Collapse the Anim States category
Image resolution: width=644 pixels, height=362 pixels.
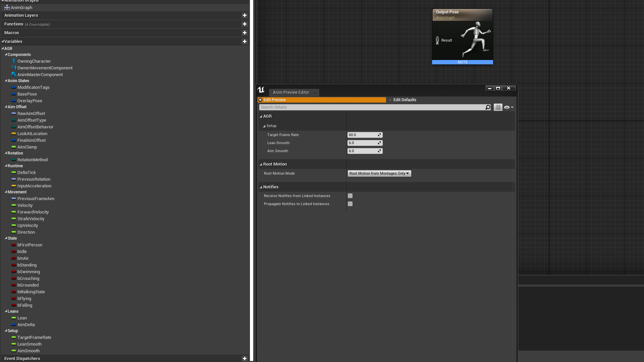click(6, 81)
